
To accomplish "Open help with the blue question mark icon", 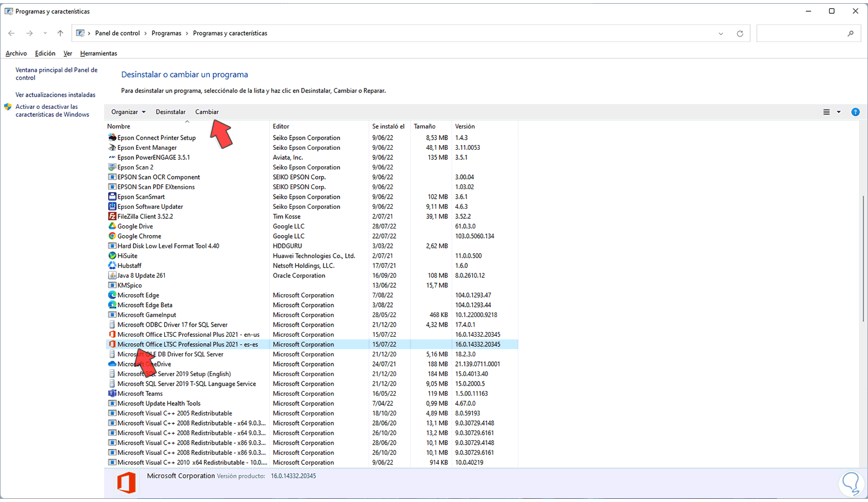I will tap(855, 112).
